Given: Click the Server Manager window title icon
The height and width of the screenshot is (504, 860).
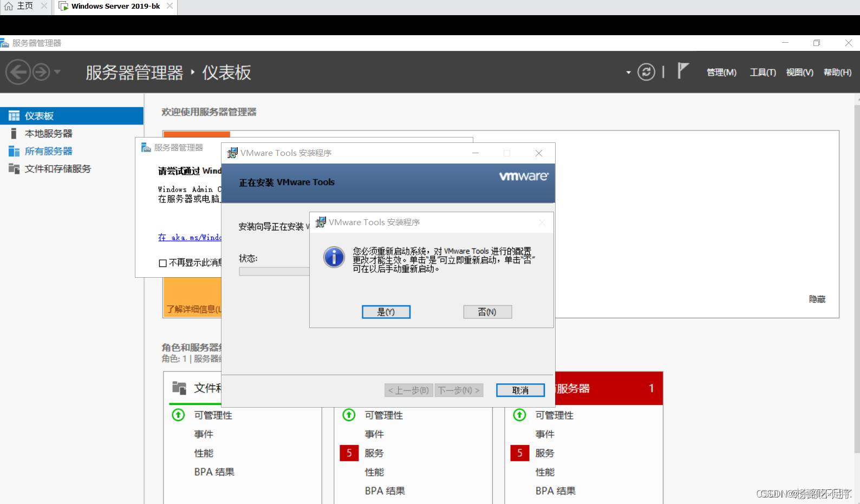Looking at the screenshot, I should pos(5,43).
